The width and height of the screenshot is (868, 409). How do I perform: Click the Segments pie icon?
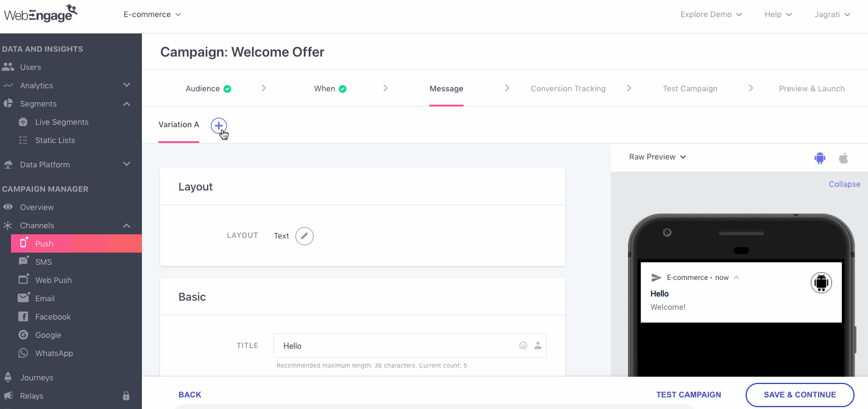[x=8, y=103]
